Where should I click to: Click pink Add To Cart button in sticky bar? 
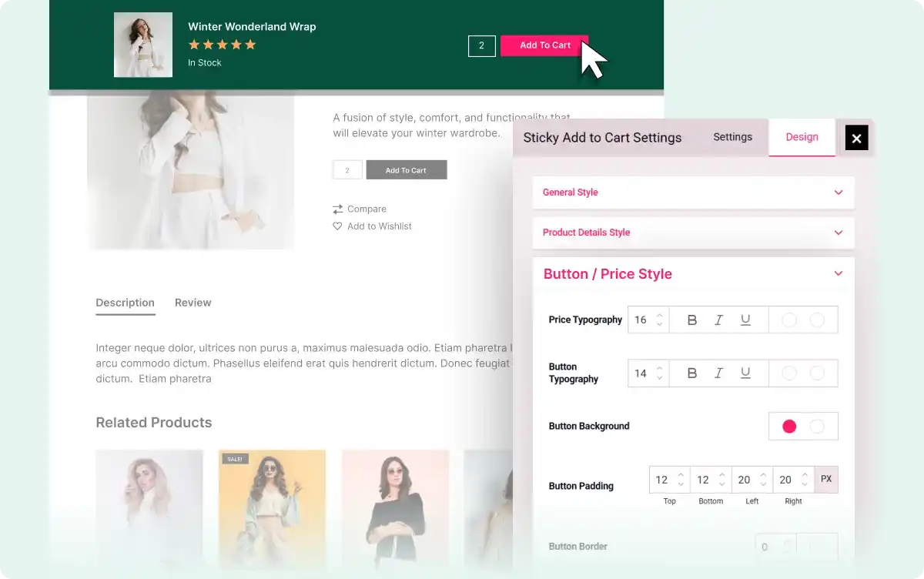544,45
